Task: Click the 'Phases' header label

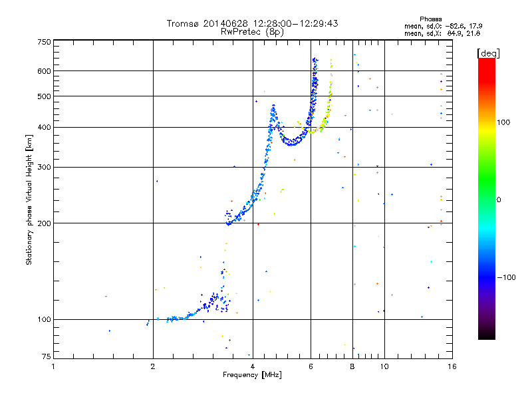Action: point(430,19)
